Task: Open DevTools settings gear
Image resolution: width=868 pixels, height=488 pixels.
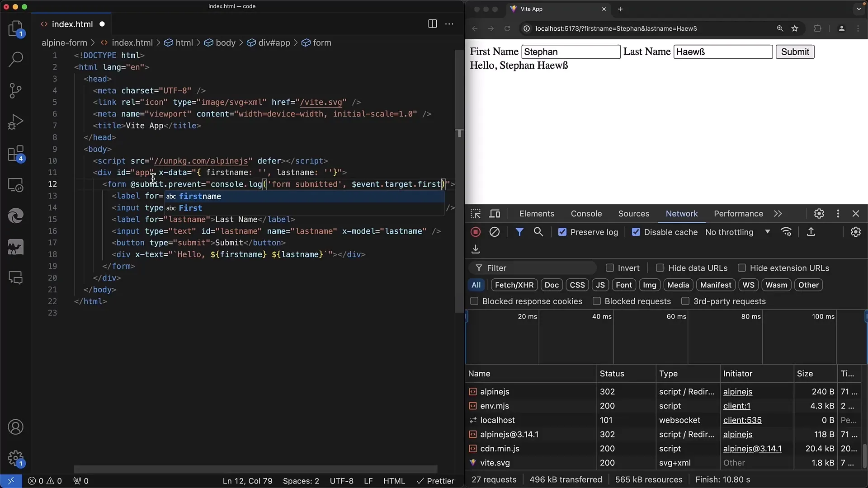Action: coord(819,214)
